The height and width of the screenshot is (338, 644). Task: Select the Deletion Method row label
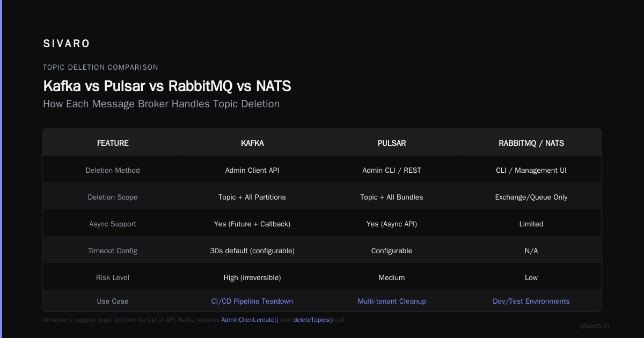point(113,170)
